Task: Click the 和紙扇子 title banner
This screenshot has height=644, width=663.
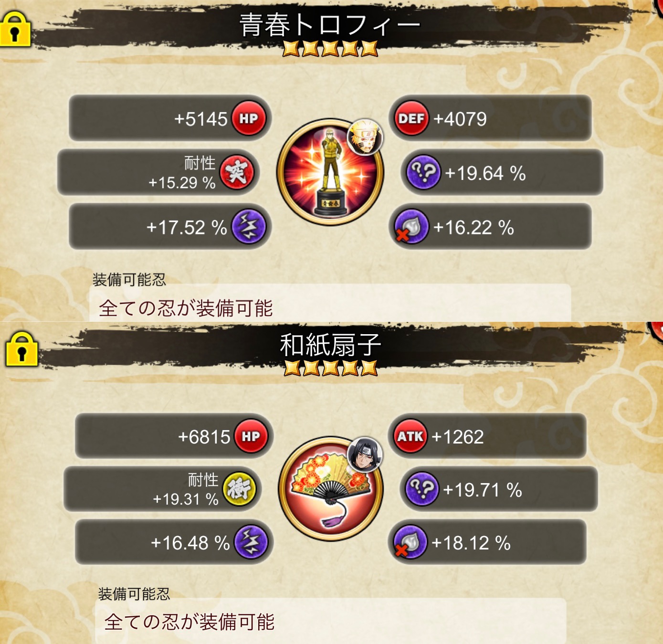Action: coord(330,345)
